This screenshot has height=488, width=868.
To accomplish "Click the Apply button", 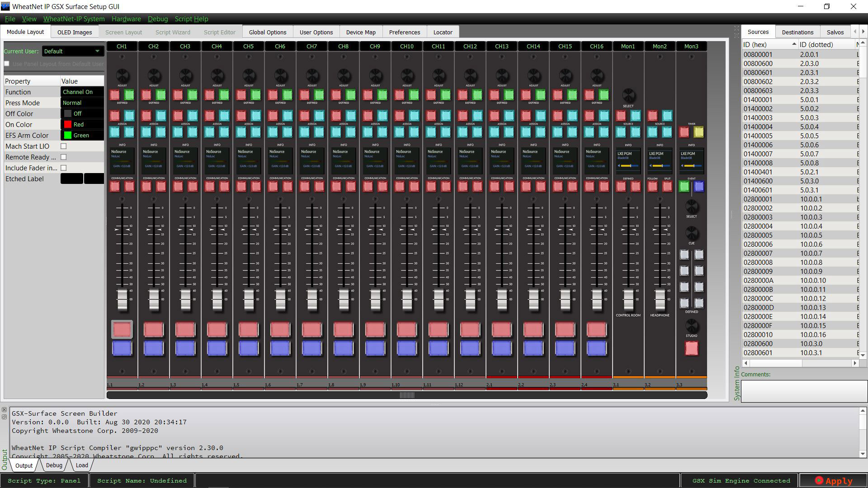I will (833, 481).
